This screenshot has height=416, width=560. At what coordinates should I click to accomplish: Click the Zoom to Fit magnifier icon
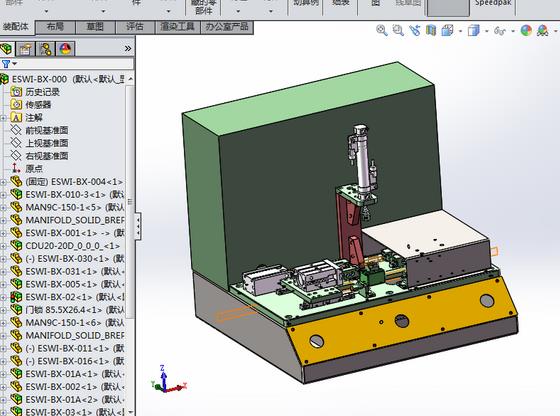point(382,30)
